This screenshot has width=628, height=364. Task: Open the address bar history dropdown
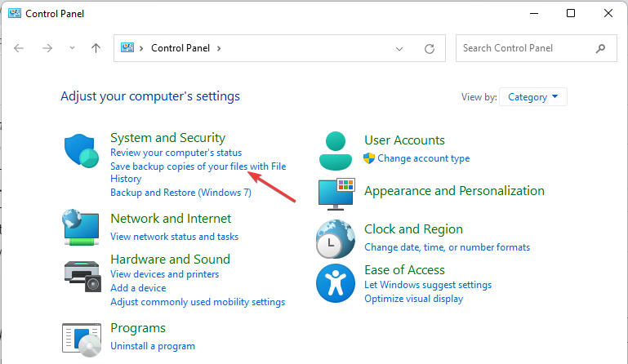click(399, 48)
